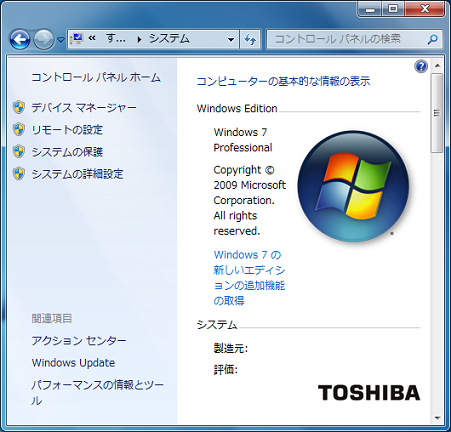Click the forward navigation arrow button
Viewport: 451px width, 432px height.
44,40
